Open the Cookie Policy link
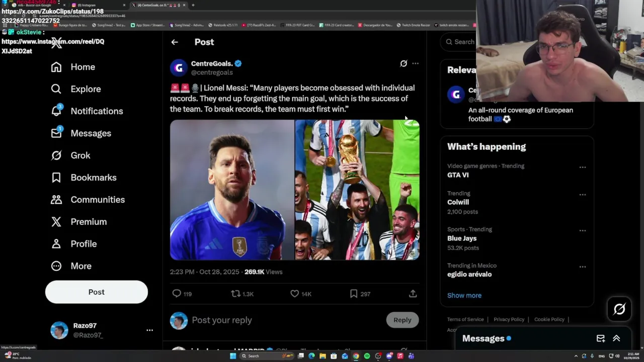The width and height of the screenshot is (644, 362). [549, 319]
